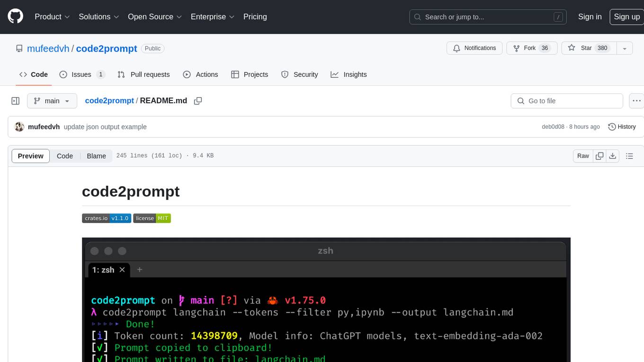
Task: Copy the file path
Action: point(198,101)
